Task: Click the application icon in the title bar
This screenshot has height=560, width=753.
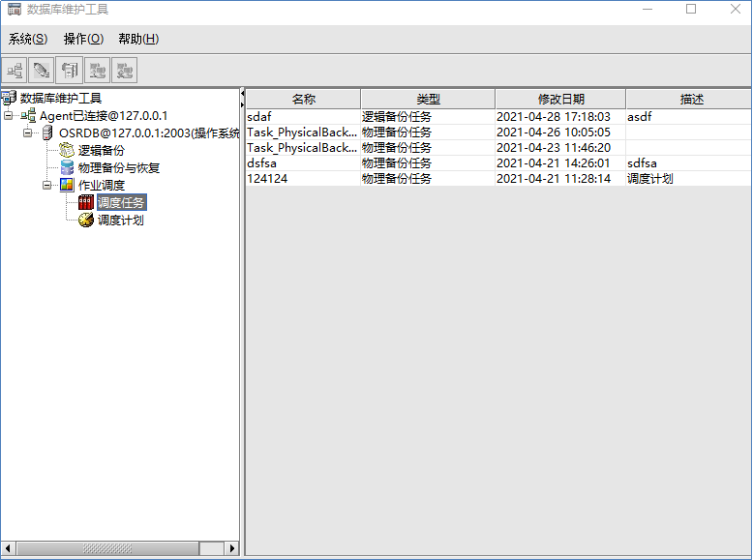Action: (15, 9)
